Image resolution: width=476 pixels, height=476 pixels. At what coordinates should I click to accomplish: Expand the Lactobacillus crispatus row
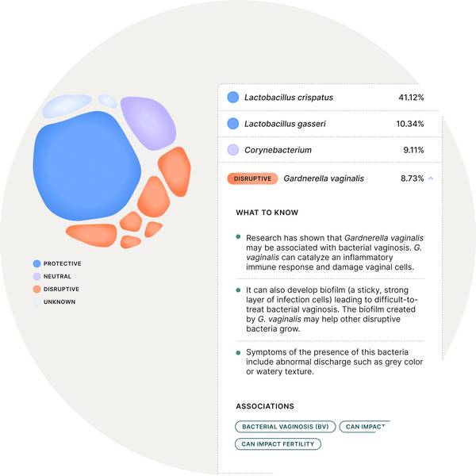(x=325, y=98)
